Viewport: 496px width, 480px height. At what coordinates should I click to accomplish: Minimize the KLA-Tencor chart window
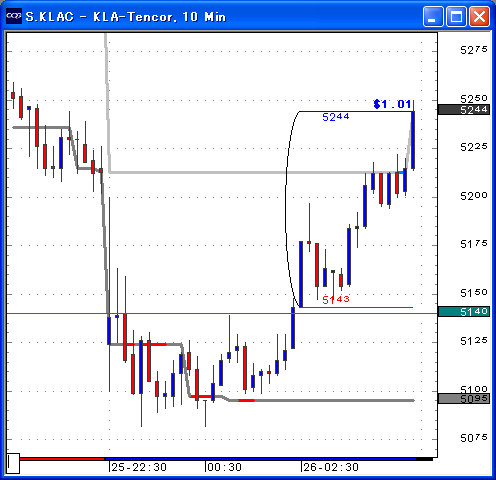pyautogui.click(x=433, y=16)
